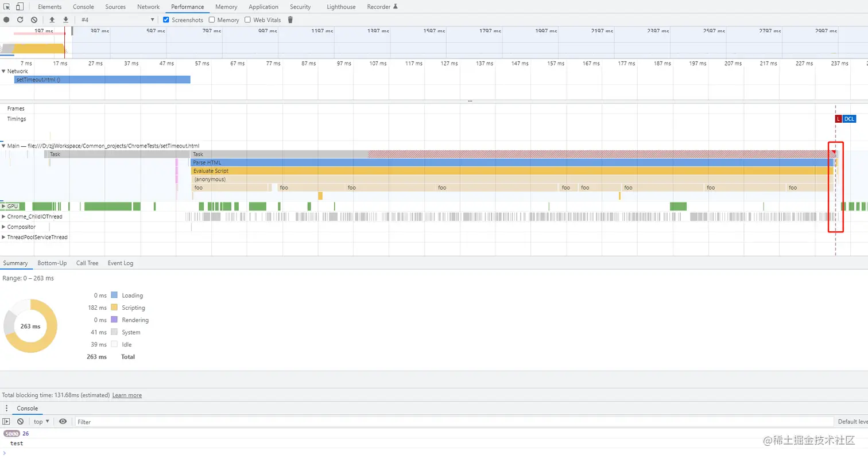868x459 pixels.
Task: Click the Frames track label
Action: click(x=16, y=108)
